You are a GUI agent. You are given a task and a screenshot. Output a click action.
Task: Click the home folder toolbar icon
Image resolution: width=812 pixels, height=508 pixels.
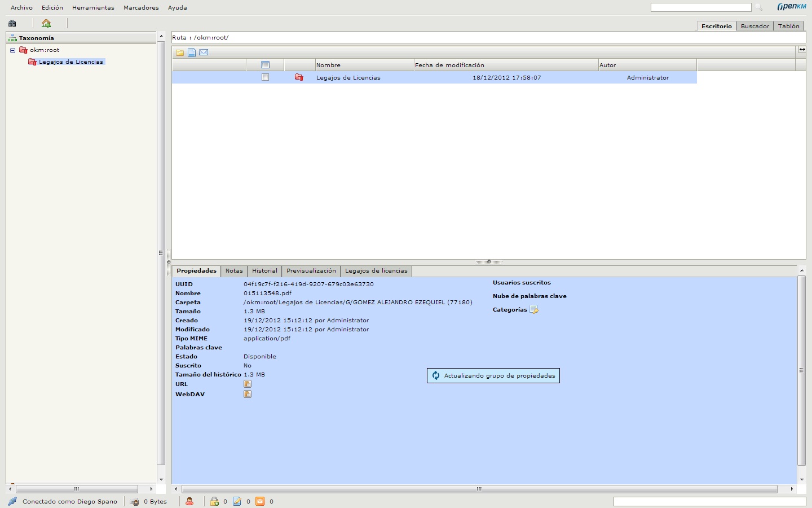(x=46, y=23)
